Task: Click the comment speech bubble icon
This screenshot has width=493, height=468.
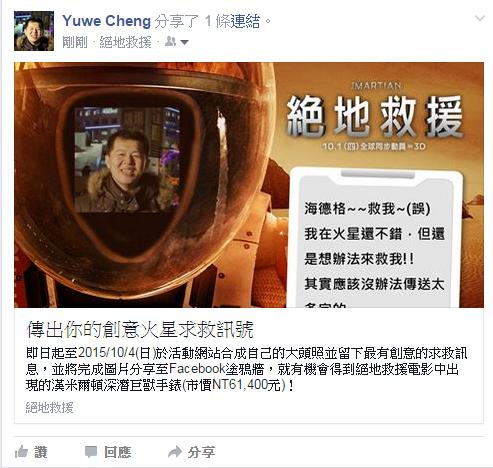Action: point(91,452)
